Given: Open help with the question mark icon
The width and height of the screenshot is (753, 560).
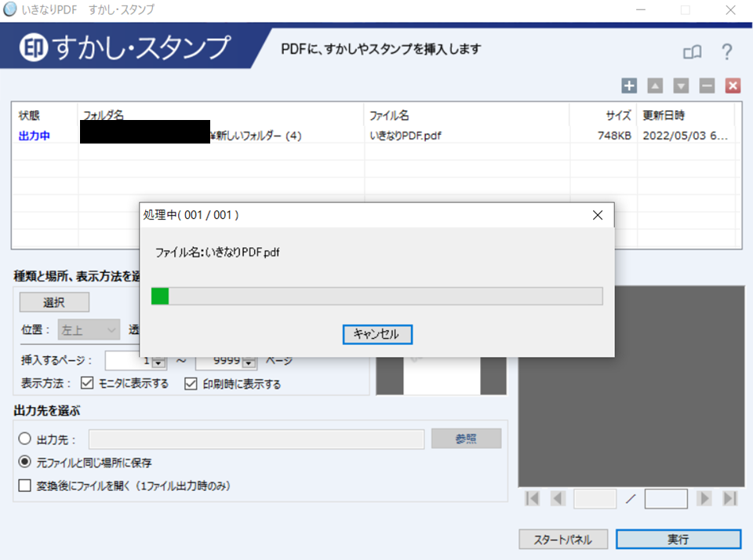Looking at the screenshot, I should [x=727, y=52].
